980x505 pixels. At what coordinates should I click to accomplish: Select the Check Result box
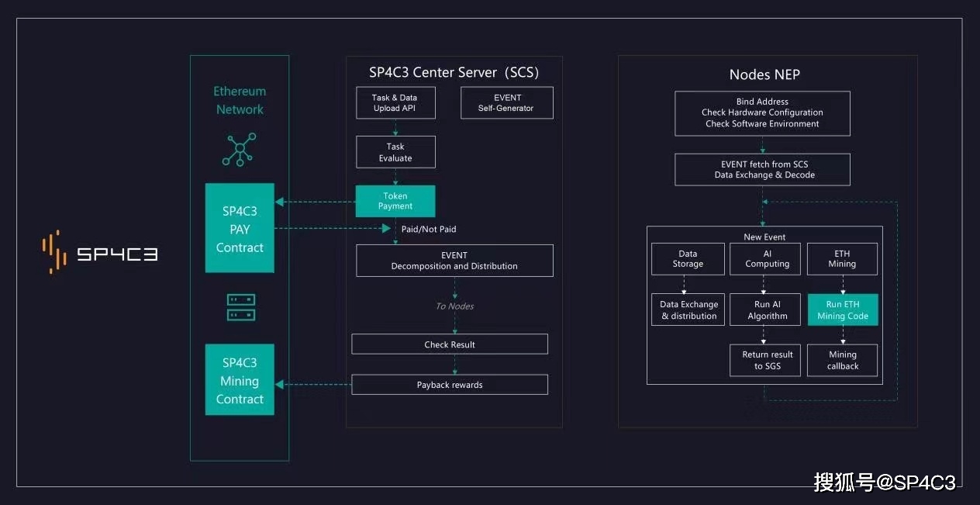tap(450, 344)
